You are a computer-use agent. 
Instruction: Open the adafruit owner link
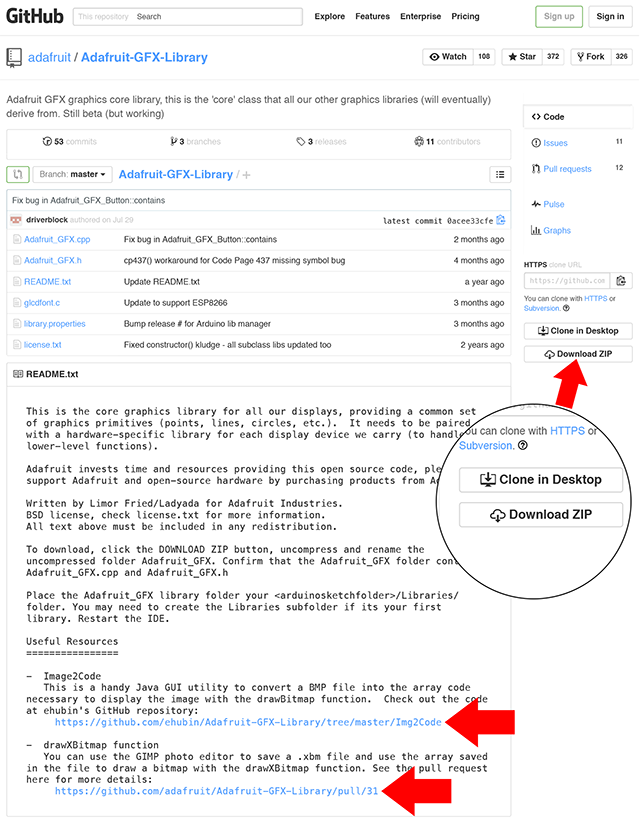(49, 57)
